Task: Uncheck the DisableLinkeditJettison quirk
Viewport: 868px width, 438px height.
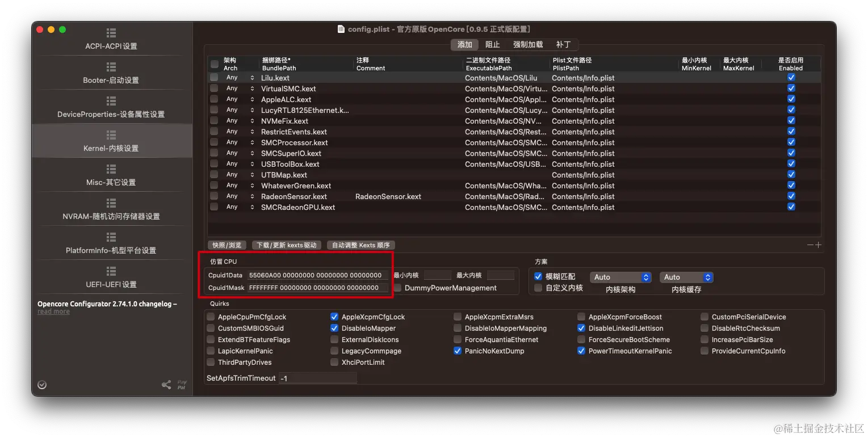Action: 581,328
